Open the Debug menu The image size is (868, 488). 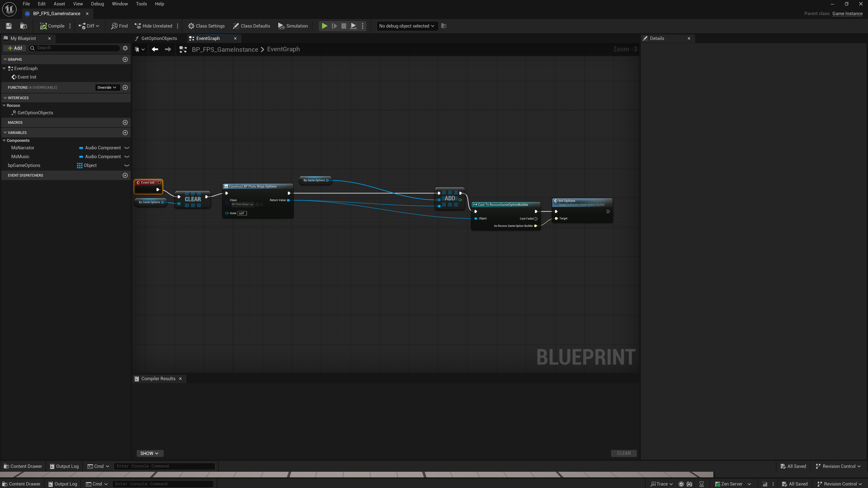[x=97, y=4]
